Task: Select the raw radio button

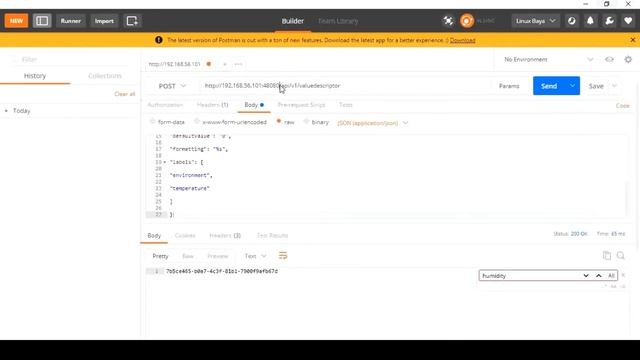Action: [279, 122]
